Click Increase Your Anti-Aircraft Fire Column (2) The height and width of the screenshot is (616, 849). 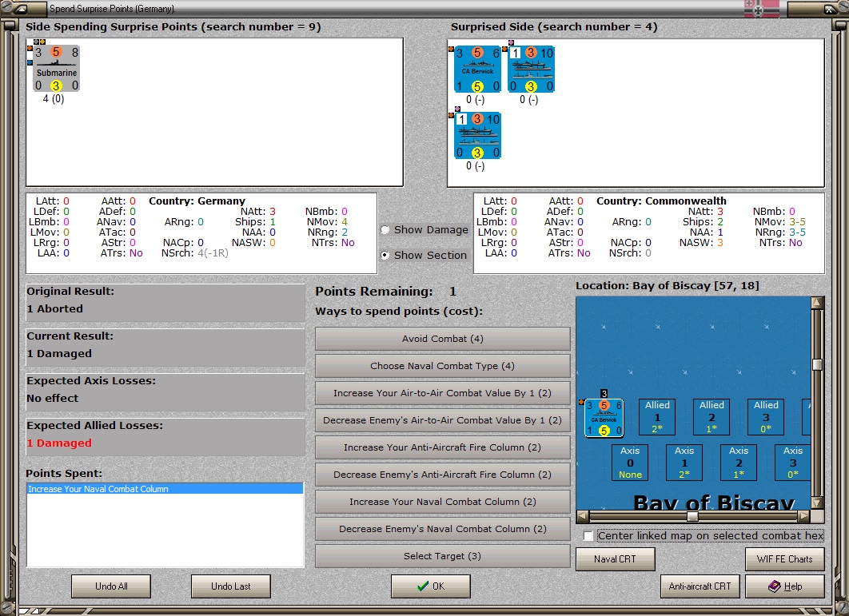442,447
